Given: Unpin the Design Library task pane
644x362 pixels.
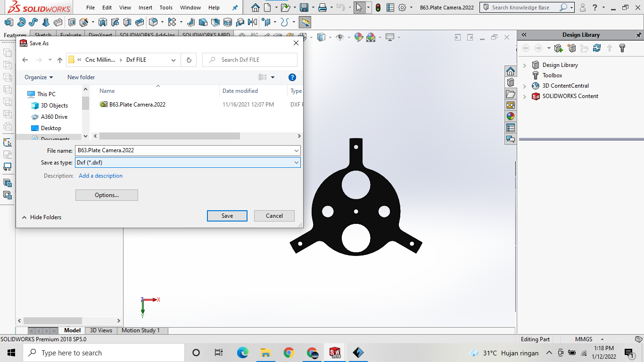Looking at the screenshot, I should [640, 34].
